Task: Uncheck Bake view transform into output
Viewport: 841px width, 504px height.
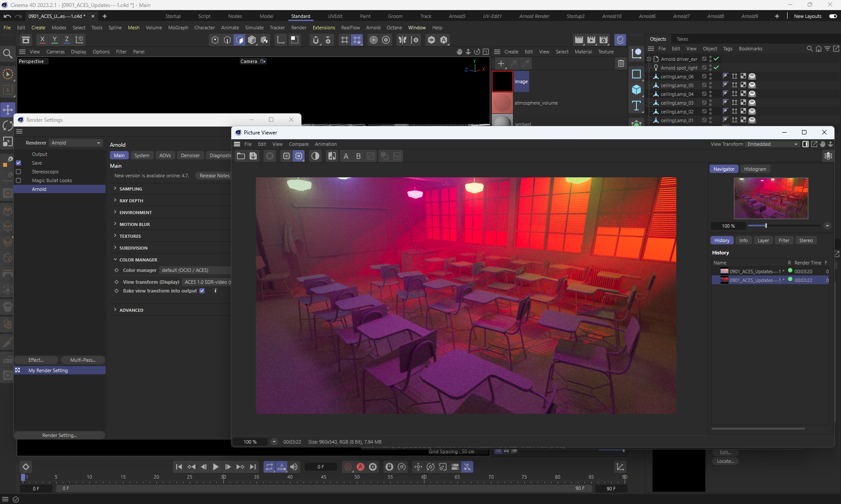Action: (x=202, y=291)
